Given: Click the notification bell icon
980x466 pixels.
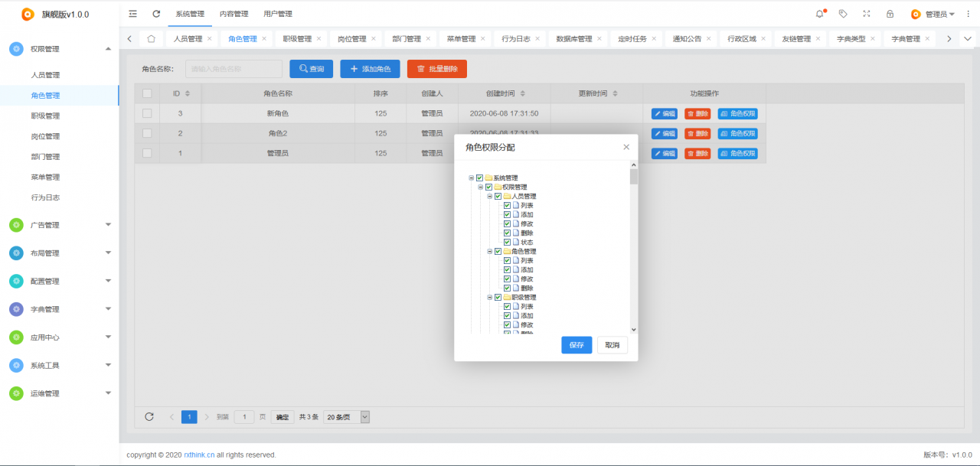Looking at the screenshot, I should [x=820, y=14].
